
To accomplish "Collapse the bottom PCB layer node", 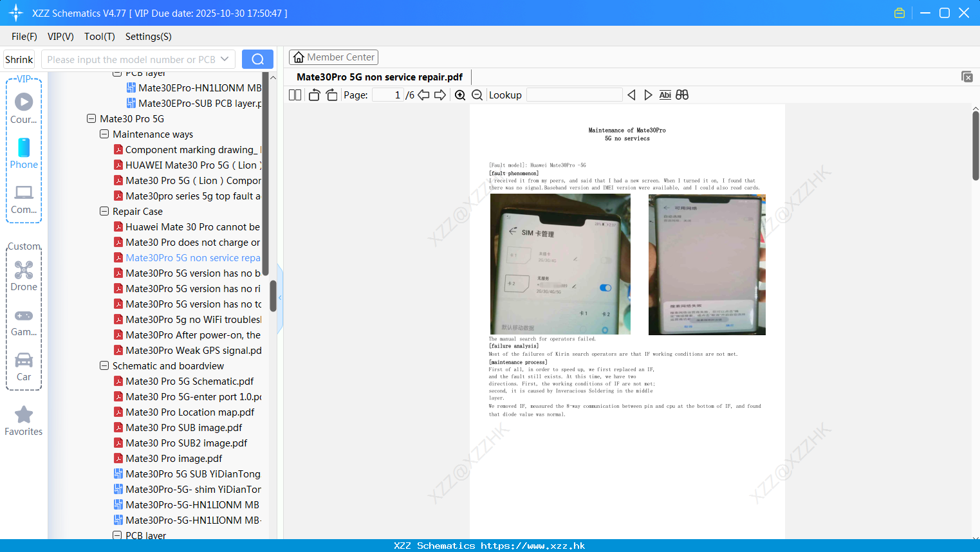I will pos(117,535).
